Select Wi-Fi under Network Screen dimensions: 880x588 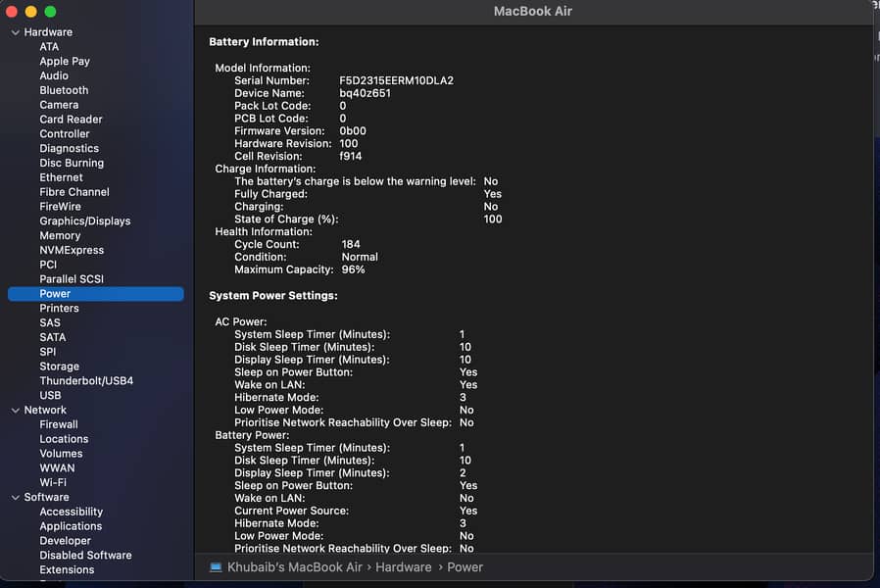click(53, 483)
